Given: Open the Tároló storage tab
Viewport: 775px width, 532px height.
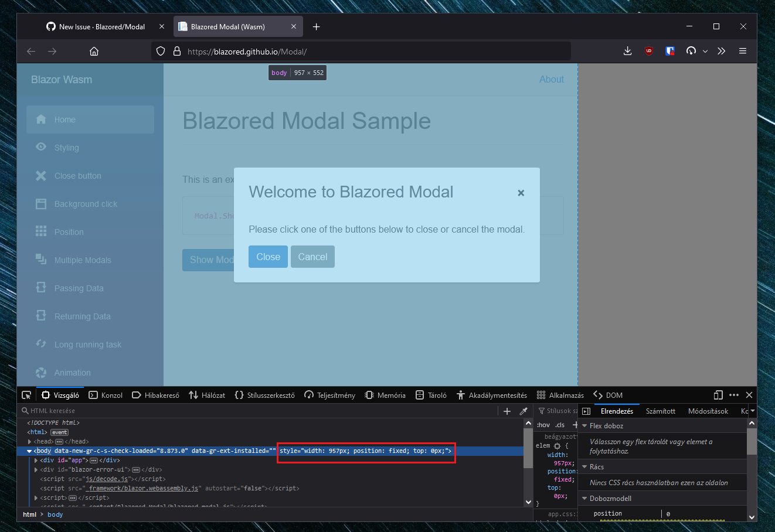Looking at the screenshot, I should click(x=431, y=395).
